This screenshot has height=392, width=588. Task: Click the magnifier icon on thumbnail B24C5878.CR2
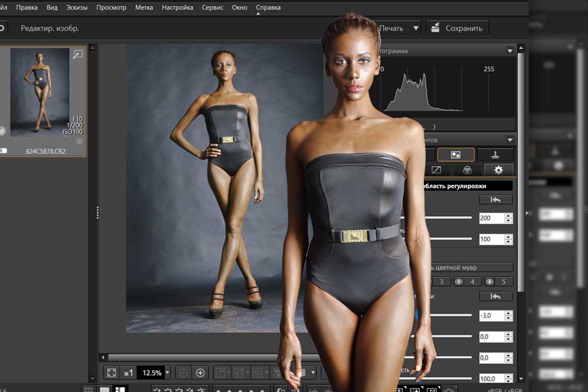coord(78,55)
